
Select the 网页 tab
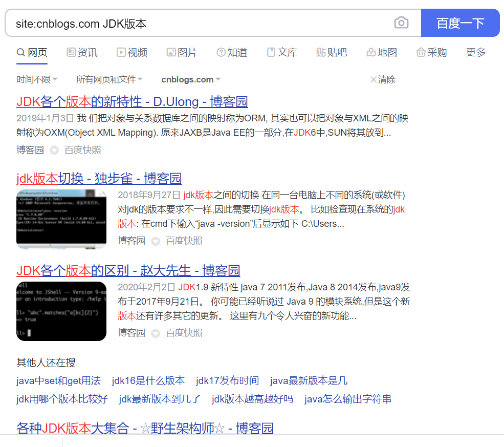click(32, 52)
